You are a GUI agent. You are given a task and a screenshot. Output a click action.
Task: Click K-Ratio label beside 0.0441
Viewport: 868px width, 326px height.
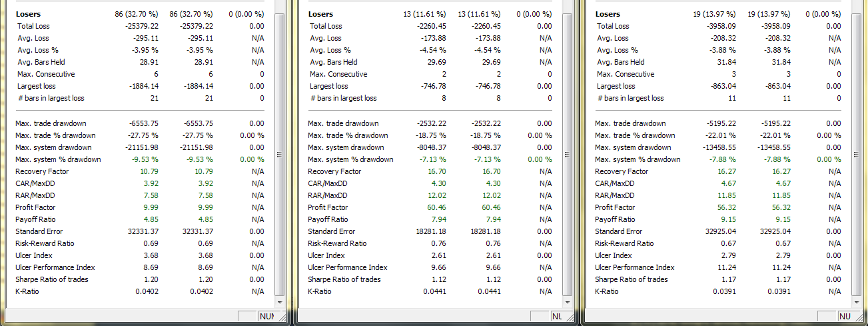coord(320,291)
